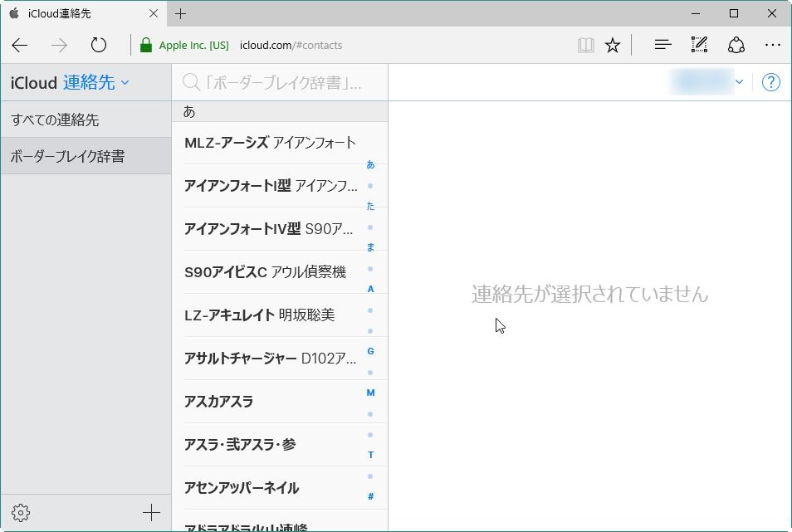Open a new browser tab with plus
The height and width of the screenshot is (532, 792).
pos(180,13)
